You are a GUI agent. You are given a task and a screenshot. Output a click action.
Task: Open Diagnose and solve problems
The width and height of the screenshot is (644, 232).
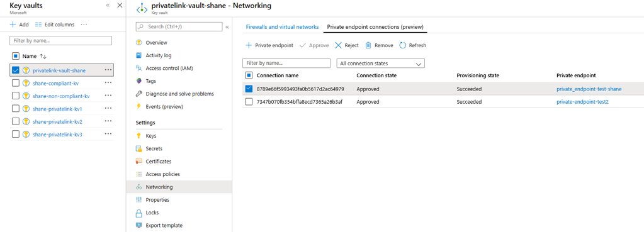point(179,94)
